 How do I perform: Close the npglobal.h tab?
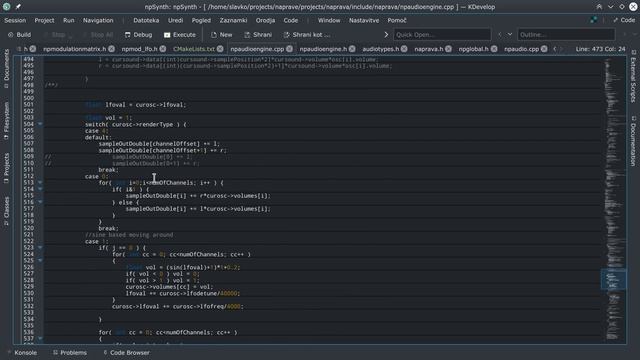tap(494, 49)
